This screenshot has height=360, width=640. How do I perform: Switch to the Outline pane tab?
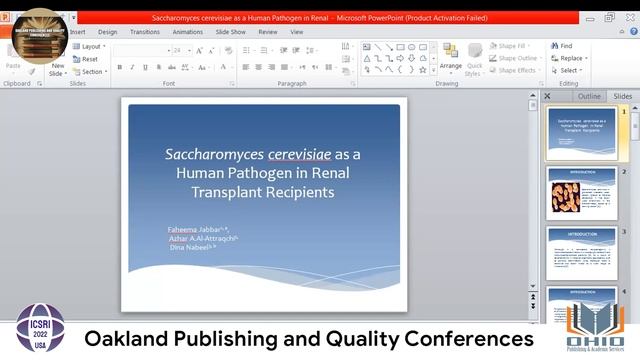589,96
